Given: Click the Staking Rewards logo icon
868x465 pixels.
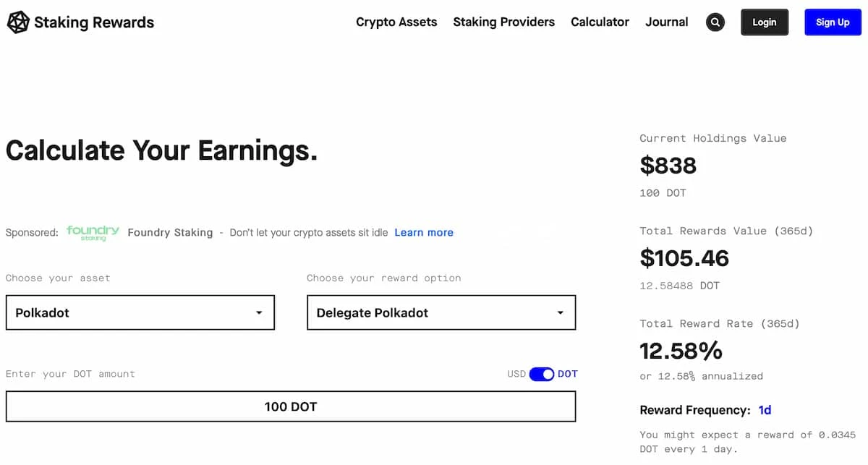Looking at the screenshot, I should pyautogui.click(x=18, y=22).
